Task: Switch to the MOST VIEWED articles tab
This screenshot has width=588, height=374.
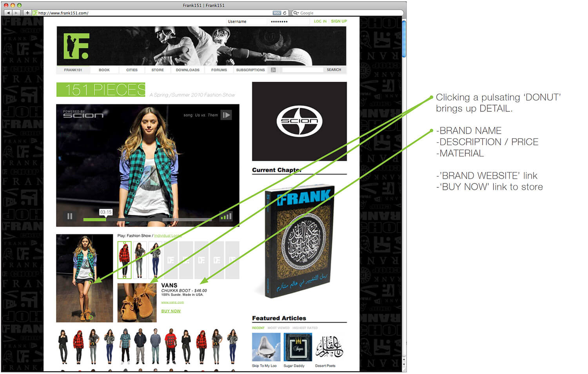Action: pos(278,328)
